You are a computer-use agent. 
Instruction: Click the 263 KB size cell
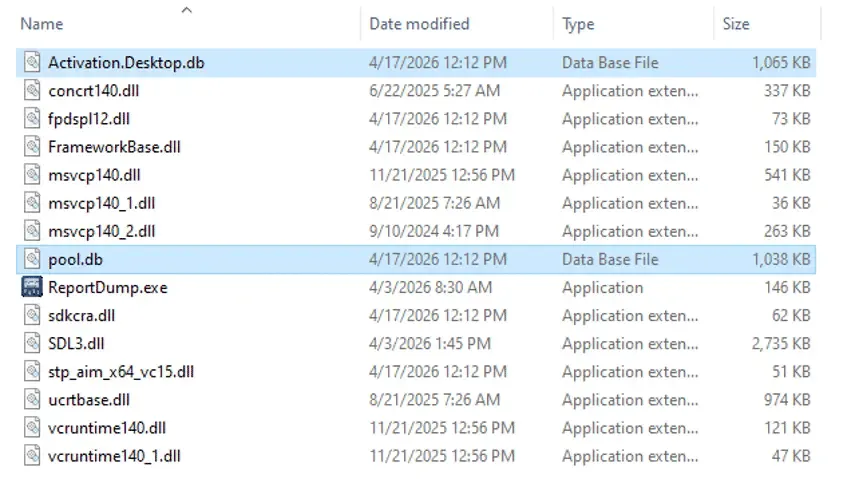coord(787,232)
